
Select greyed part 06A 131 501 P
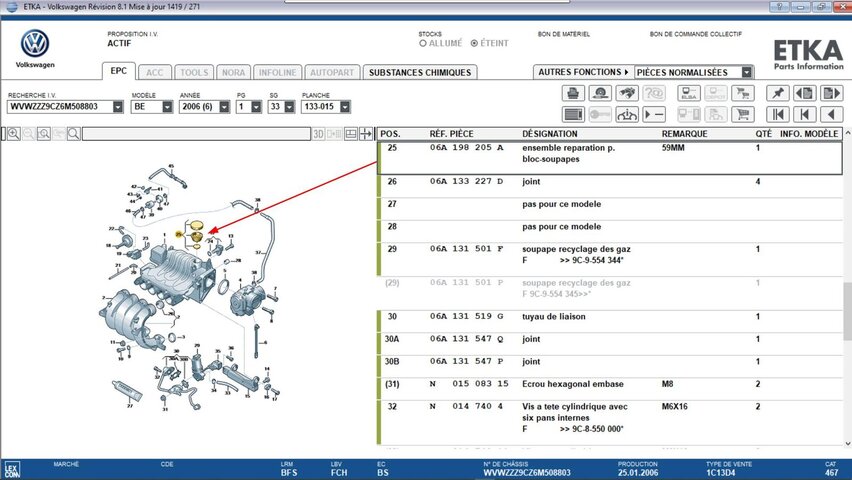pyautogui.click(x=467, y=282)
